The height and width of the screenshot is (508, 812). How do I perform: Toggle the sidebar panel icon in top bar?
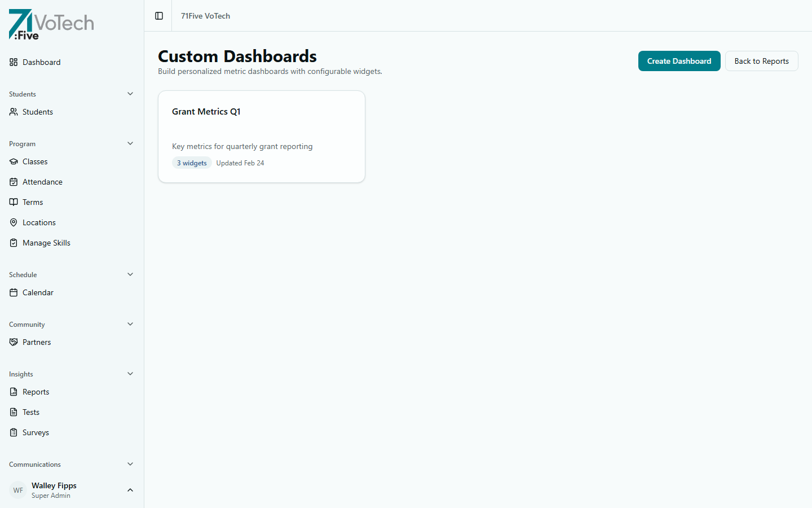pos(159,16)
